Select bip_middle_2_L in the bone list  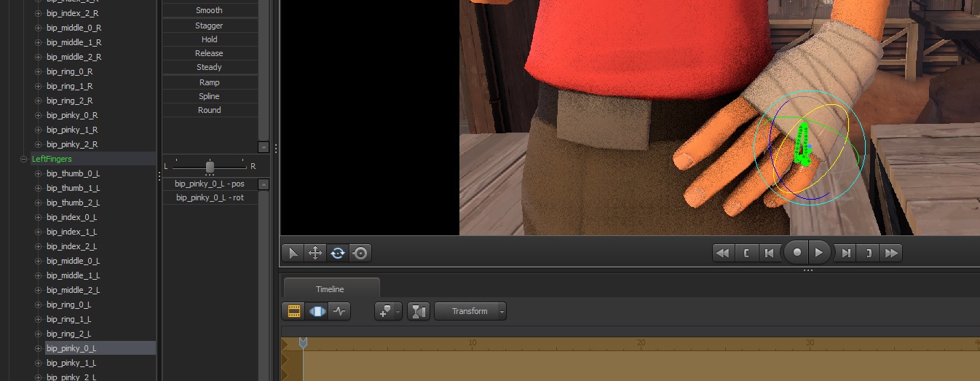(x=73, y=290)
